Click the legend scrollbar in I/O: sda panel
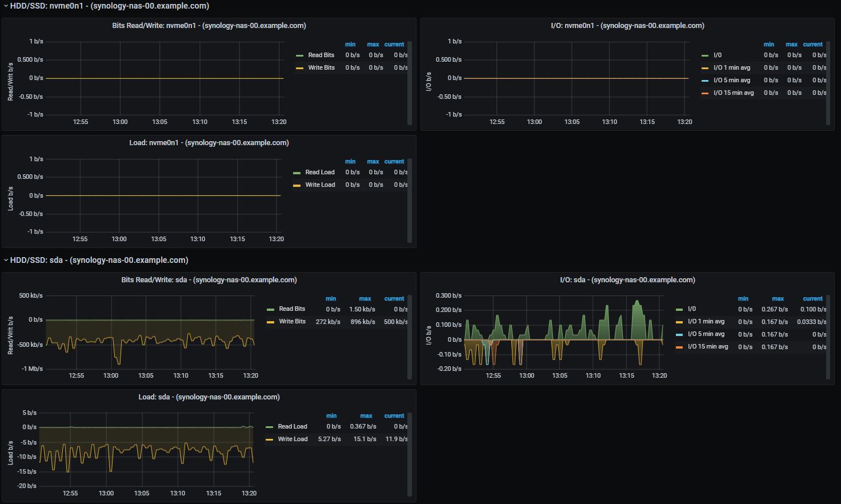The width and height of the screenshot is (841, 504). [x=828, y=337]
